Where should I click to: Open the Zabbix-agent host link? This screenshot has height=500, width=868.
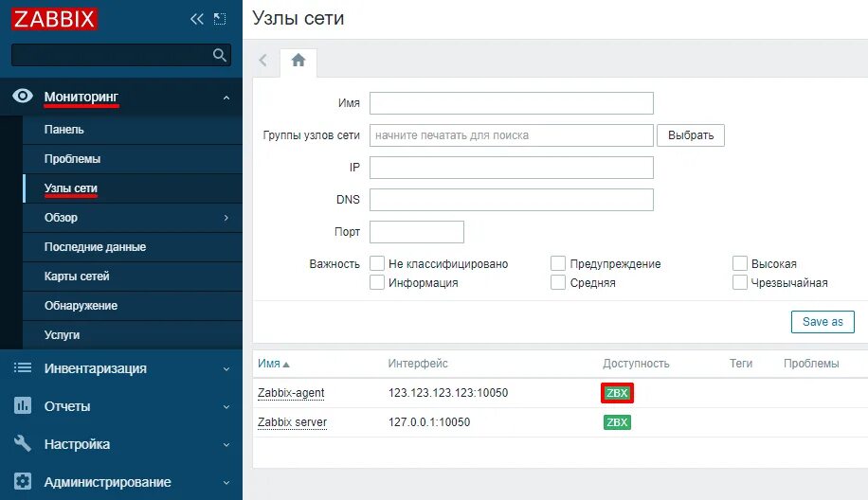[291, 393]
